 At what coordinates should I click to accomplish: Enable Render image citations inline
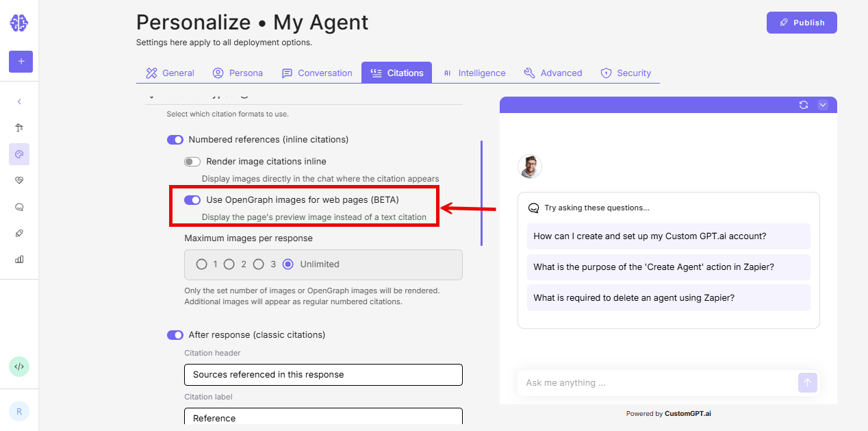192,161
